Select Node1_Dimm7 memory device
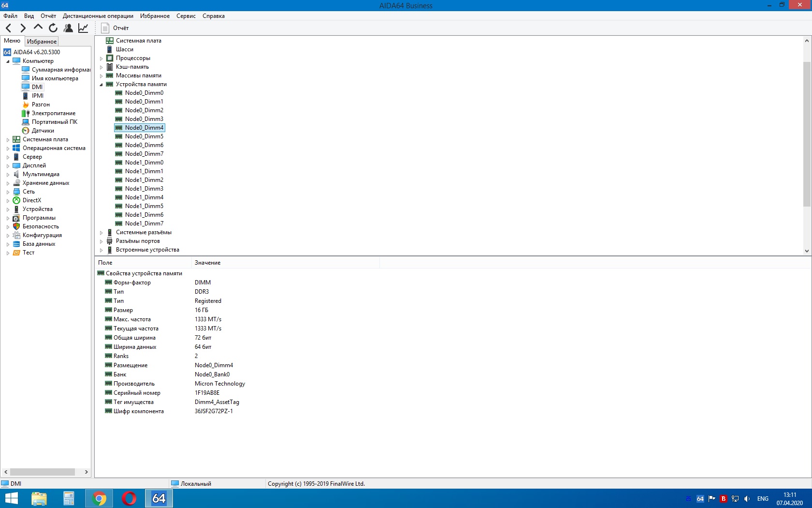 click(144, 224)
